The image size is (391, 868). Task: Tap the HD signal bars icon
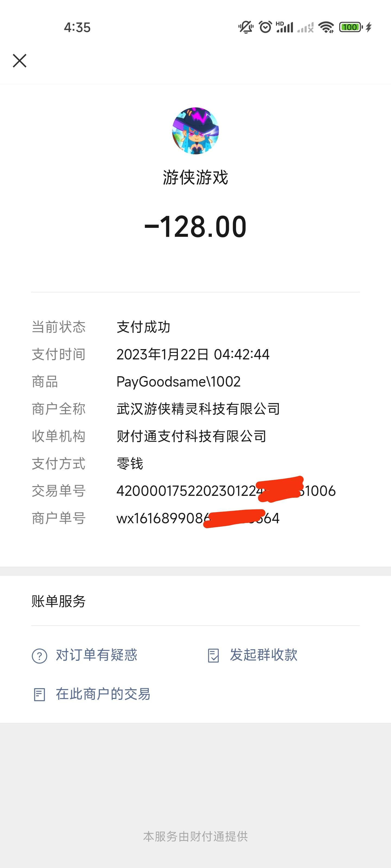284,27
